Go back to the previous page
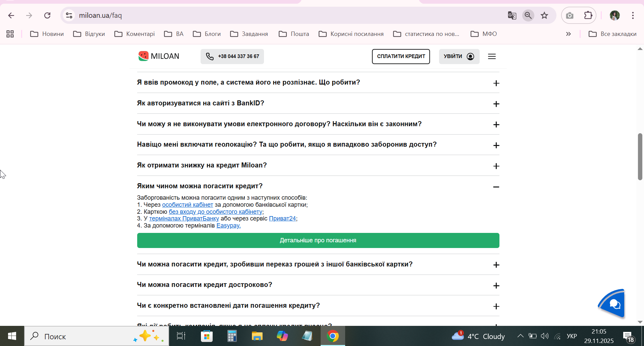 point(11,15)
